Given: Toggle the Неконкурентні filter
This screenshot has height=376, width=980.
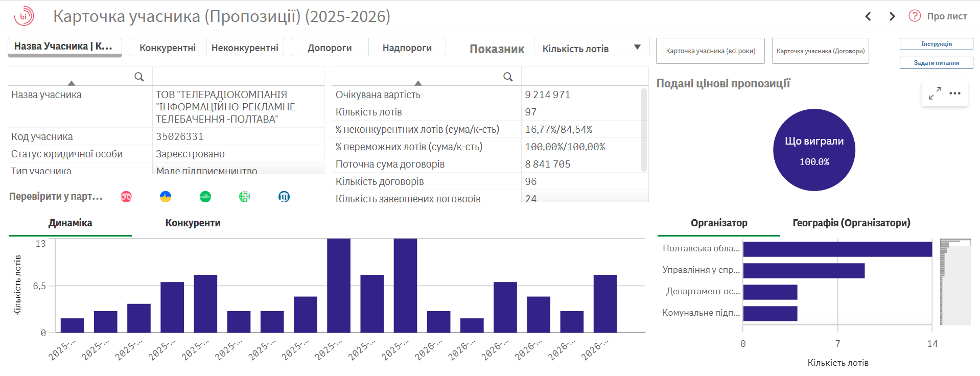Looking at the screenshot, I should pos(245,48).
